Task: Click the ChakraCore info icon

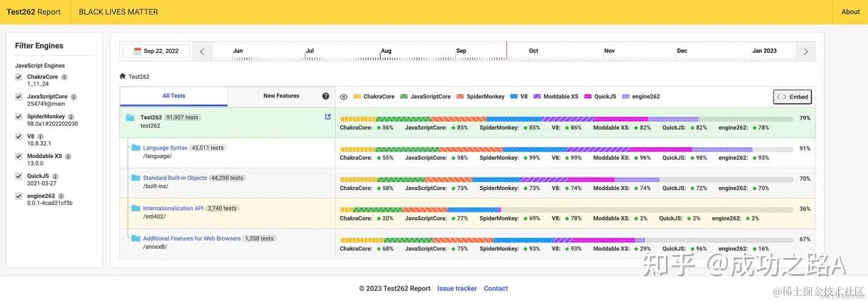Action: click(64, 77)
